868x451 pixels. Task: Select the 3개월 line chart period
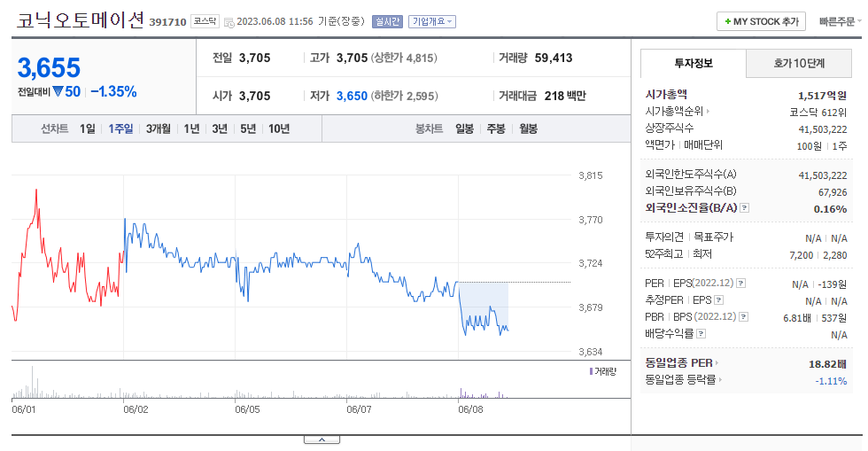pos(159,128)
